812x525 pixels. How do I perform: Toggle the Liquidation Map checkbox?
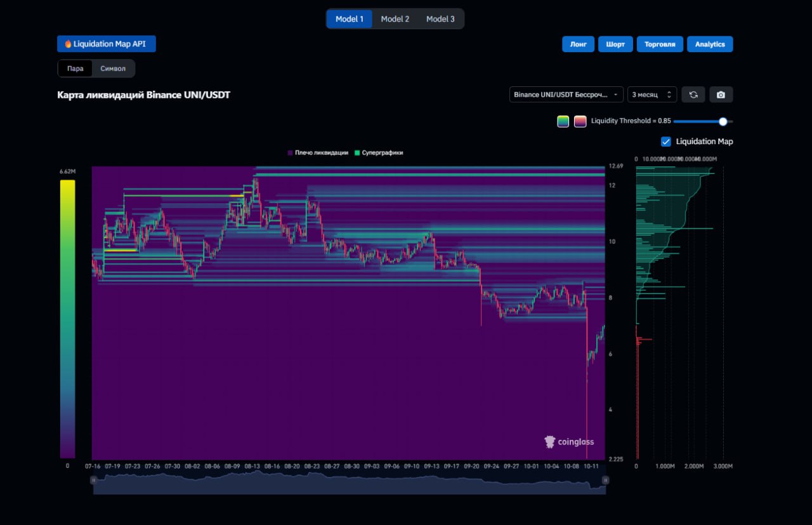tap(666, 142)
